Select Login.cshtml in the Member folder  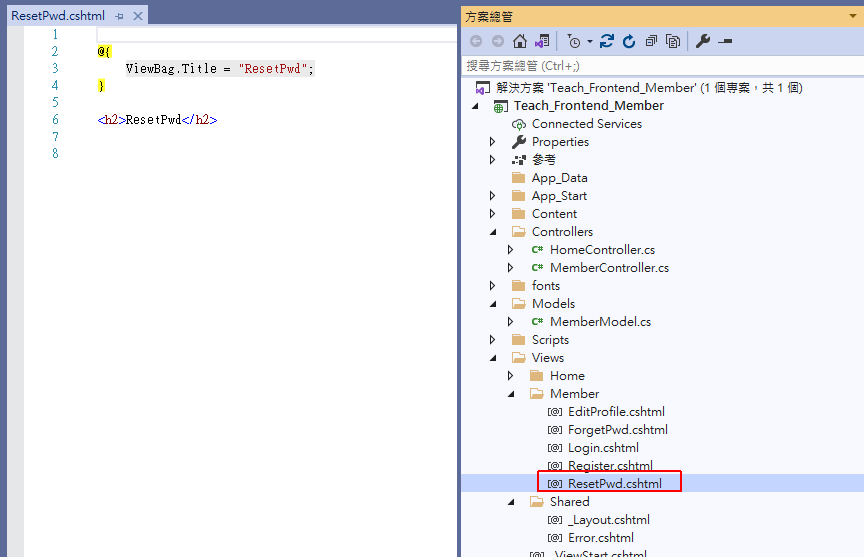tap(603, 448)
